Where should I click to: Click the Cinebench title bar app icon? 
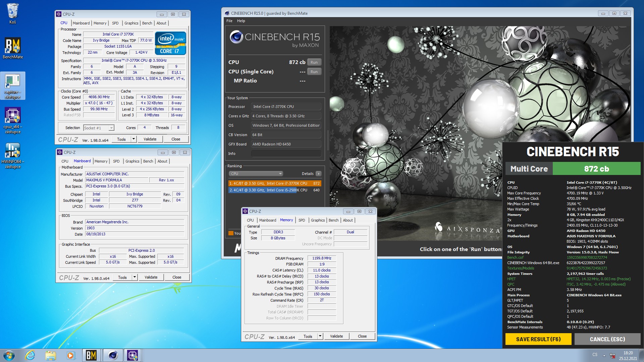[227, 13]
